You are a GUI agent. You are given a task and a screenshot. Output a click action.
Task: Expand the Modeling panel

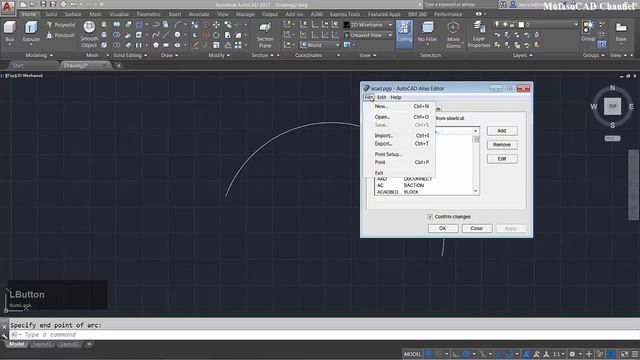click(39, 55)
